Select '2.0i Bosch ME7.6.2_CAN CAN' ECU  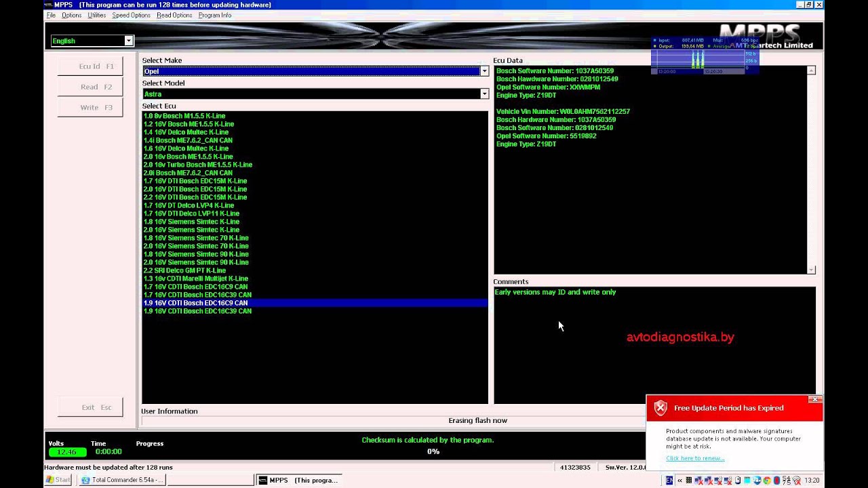coord(188,173)
